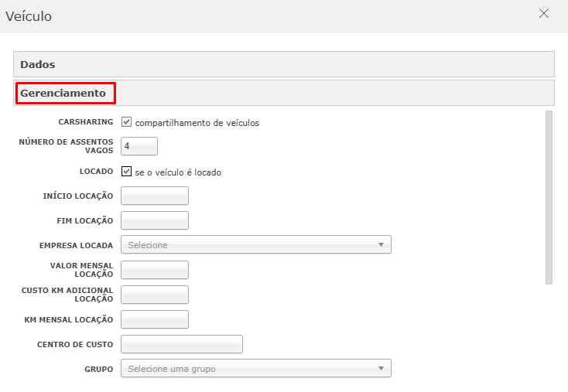568x392 pixels.
Task: Click into the Valor Mensal Locação field
Action: (x=155, y=270)
